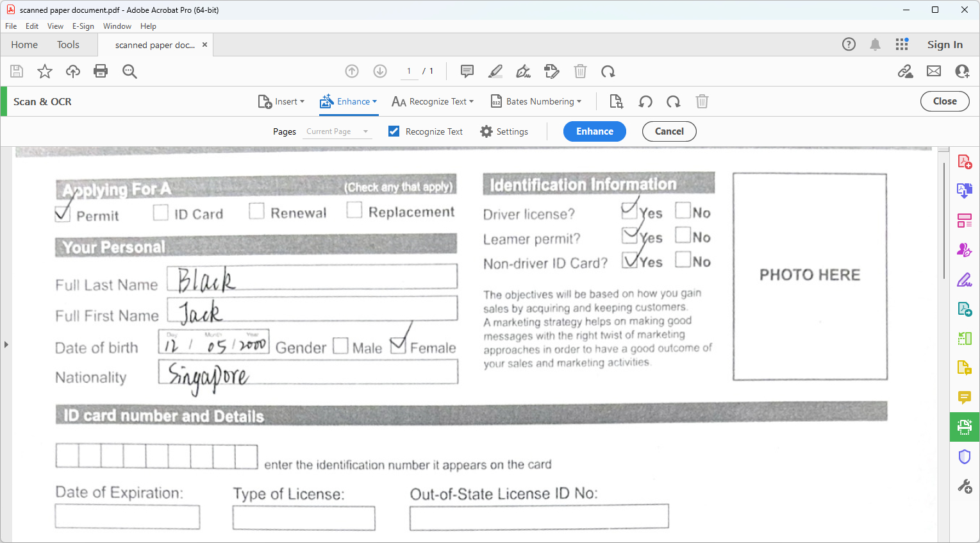Switch to the Home tab
The image size is (980, 543).
(24, 45)
